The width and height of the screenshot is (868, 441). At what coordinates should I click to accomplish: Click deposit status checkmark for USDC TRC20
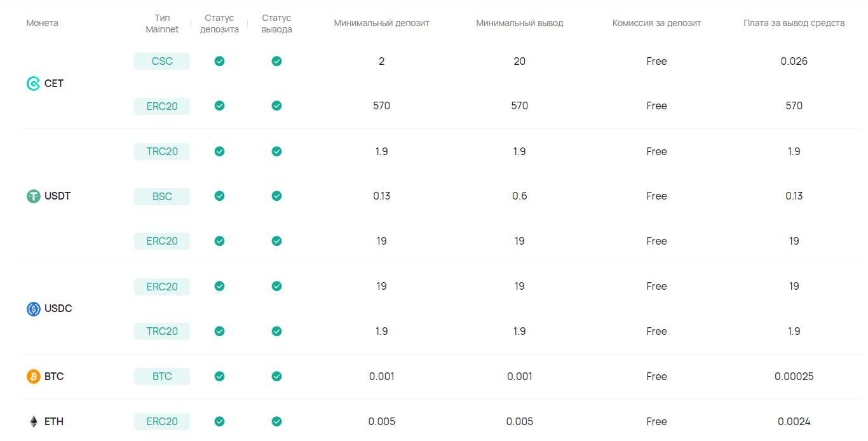pyautogui.click(x=219, y=331)
